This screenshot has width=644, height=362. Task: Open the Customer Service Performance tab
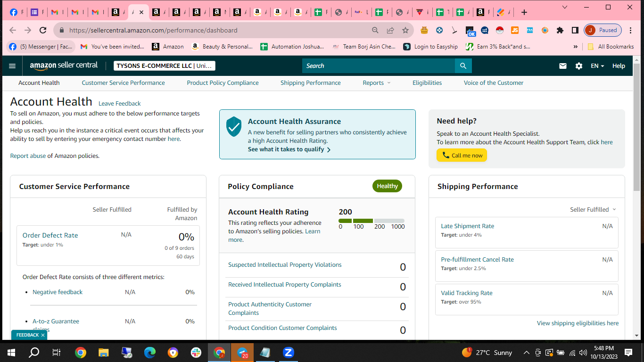point(124,83)
